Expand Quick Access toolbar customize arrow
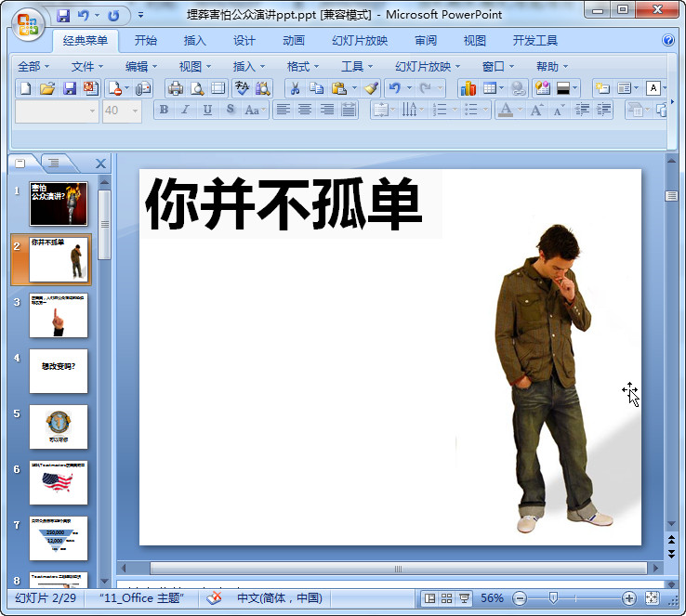The height and width of the screenshot is (616, 686). tap(140, 15)
